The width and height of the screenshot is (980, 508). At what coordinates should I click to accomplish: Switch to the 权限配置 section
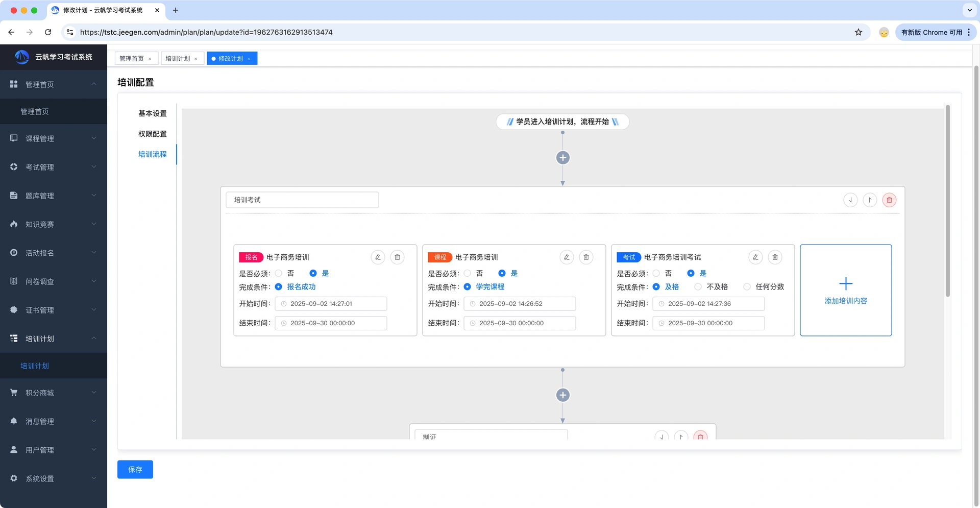point(152,134)
